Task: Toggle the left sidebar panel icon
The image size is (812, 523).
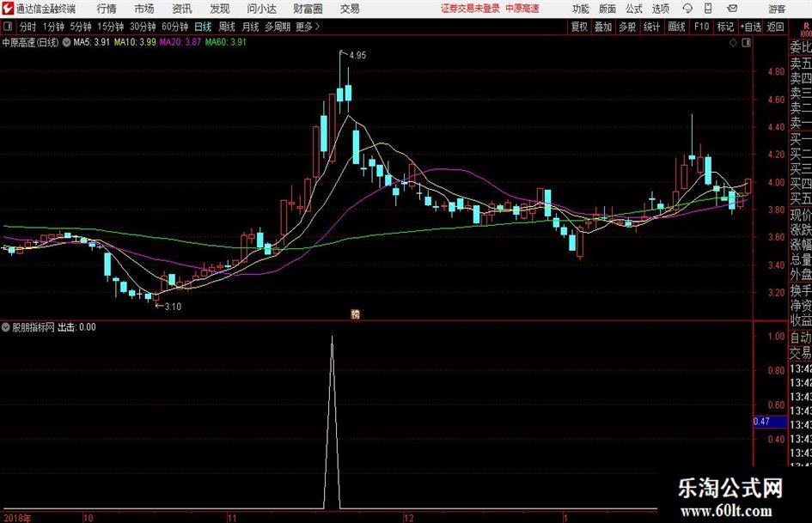Action: 8,27
